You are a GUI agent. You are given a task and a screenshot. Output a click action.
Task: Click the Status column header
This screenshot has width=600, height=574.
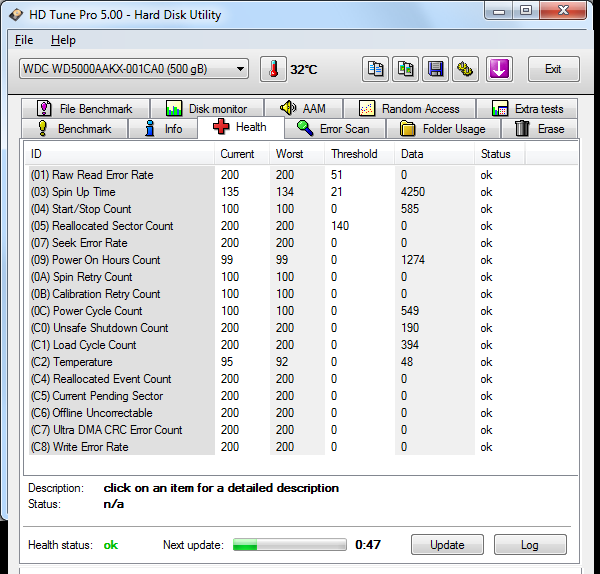500,154
